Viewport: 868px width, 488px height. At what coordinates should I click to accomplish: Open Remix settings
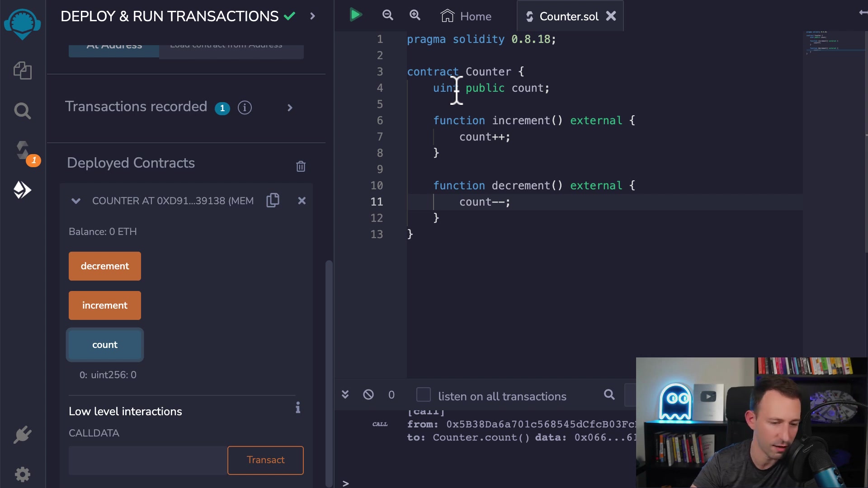23,474
